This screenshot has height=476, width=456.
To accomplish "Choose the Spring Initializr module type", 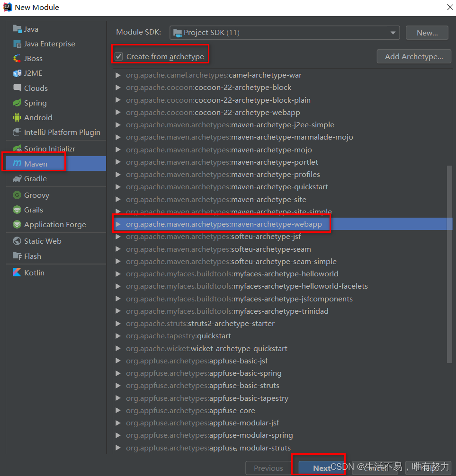I will click(47, 148).
